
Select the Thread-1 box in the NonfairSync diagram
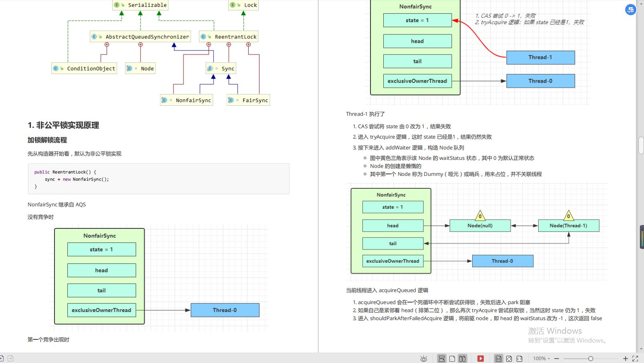541,57
